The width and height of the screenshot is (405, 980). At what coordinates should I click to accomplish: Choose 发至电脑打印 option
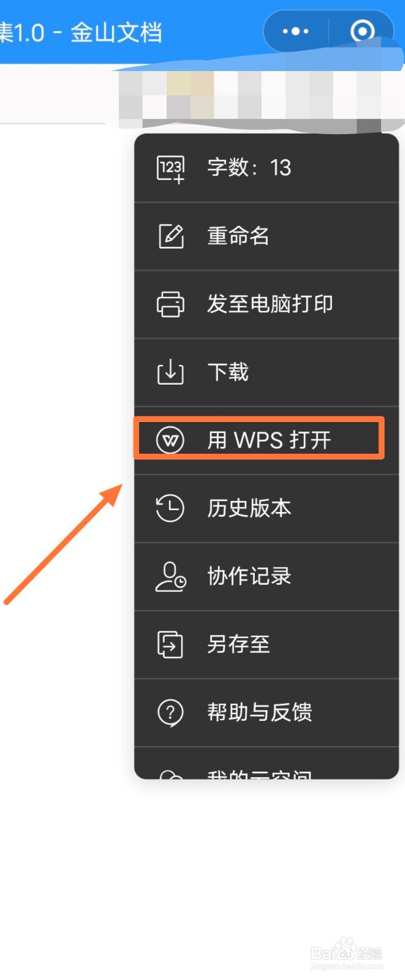click(x=267, y=304)
